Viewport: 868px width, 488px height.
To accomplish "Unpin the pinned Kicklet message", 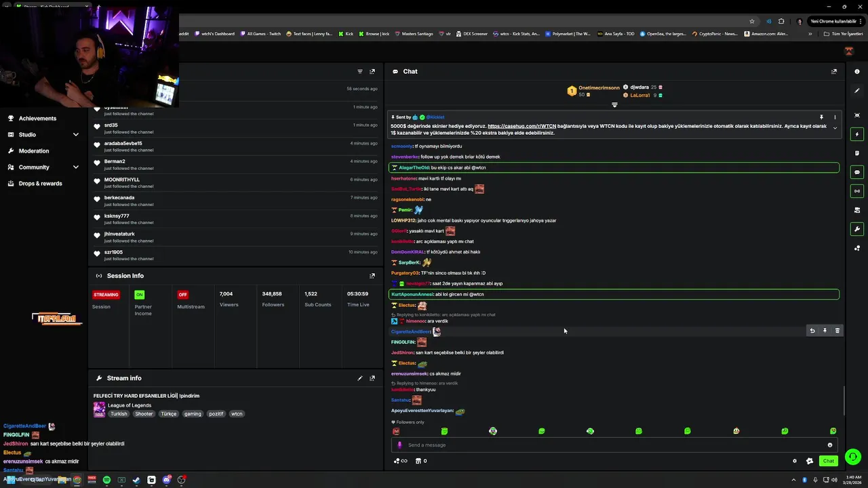I will click(821, 117).
